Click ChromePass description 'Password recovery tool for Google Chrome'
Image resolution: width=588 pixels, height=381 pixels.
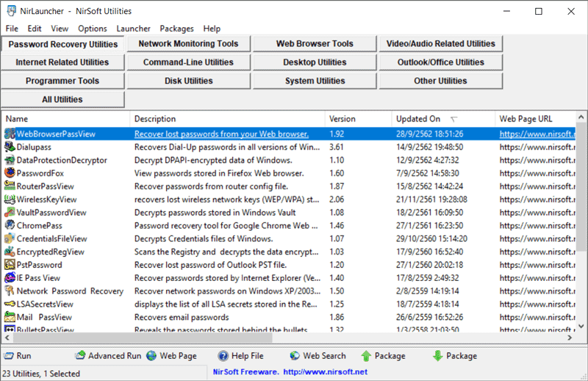pos(226,226)
